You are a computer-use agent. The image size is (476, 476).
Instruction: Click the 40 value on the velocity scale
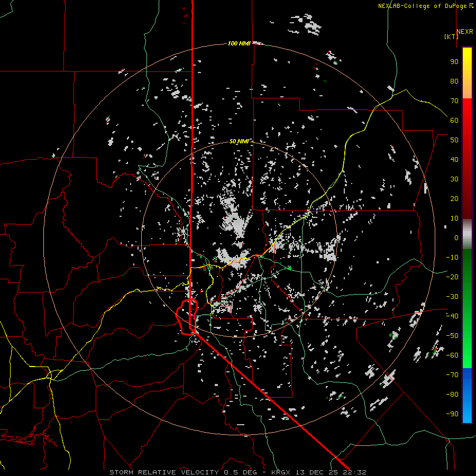[x=454, y=160]
